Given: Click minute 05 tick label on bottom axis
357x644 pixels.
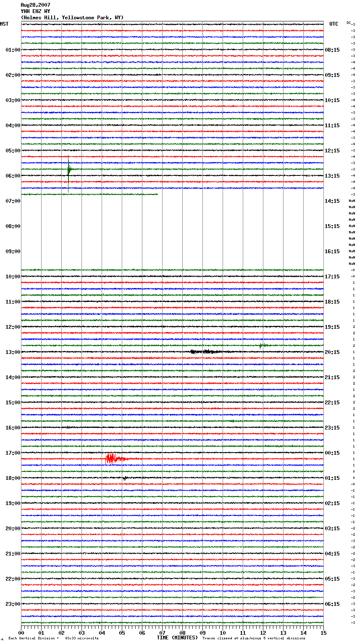Looking at the screenshot, I should coord(122,633).
